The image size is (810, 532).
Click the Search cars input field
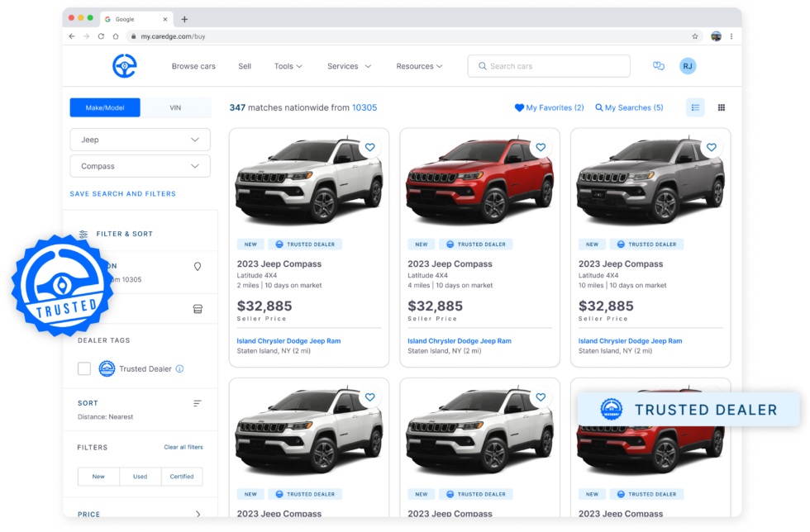pos(549,65)
